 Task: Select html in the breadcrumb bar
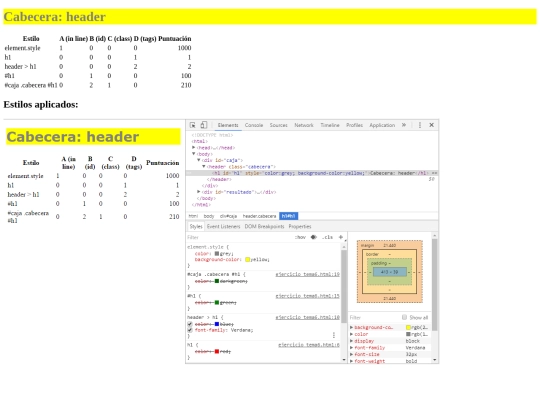[193, 216]
